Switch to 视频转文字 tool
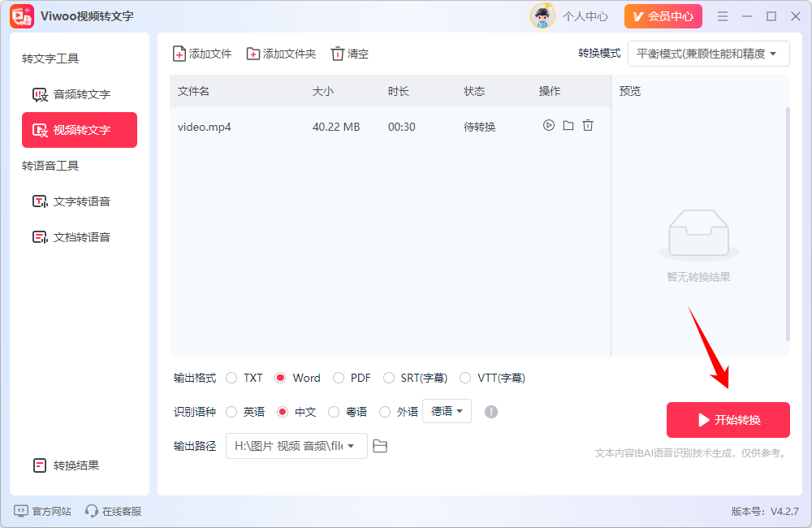 click(80, 130)
